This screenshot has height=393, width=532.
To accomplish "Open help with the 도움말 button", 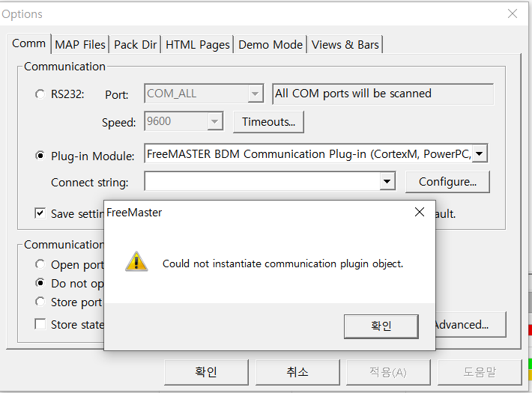I will click(x=480, y=372).
